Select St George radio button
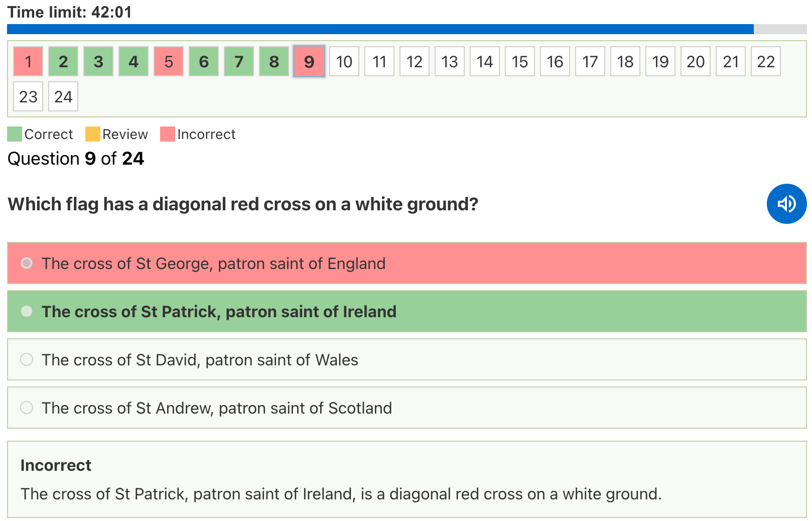812x521 pixels. (27, 263)
